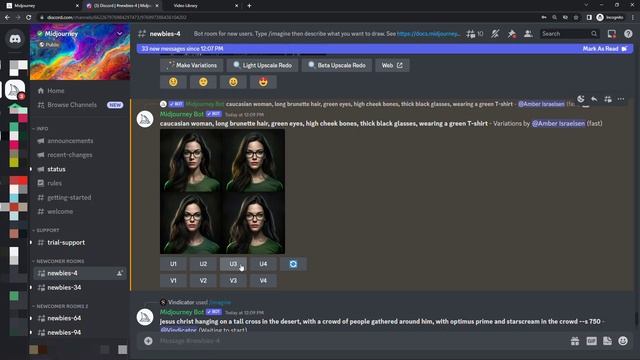Click Beta Upscale Redo button

(337, 65)
